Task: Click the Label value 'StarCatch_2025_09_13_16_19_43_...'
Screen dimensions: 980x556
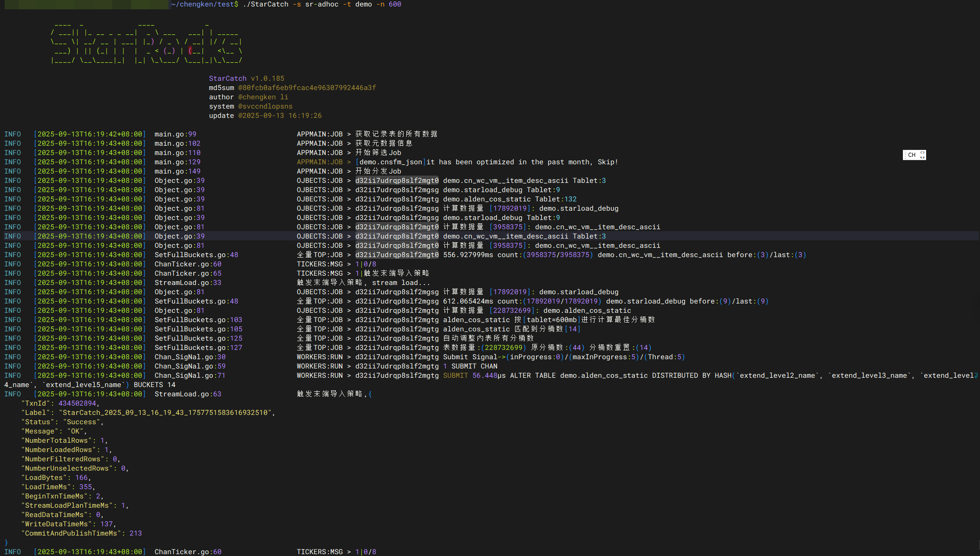Action: [x=165, y=413]
